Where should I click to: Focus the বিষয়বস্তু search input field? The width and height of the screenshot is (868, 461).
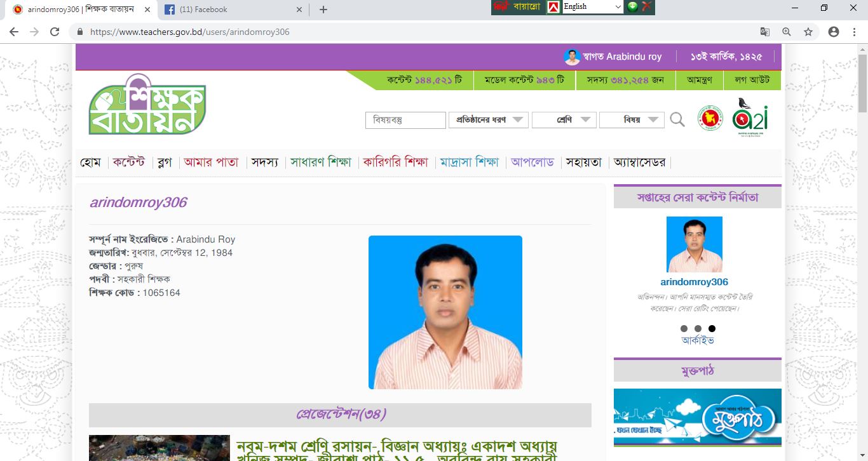(405, 120)
